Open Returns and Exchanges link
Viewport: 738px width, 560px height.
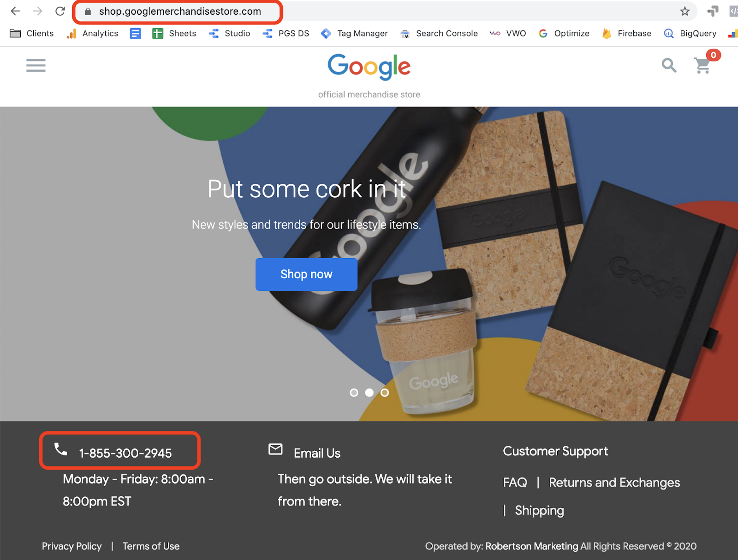click(x=614, y=483)
